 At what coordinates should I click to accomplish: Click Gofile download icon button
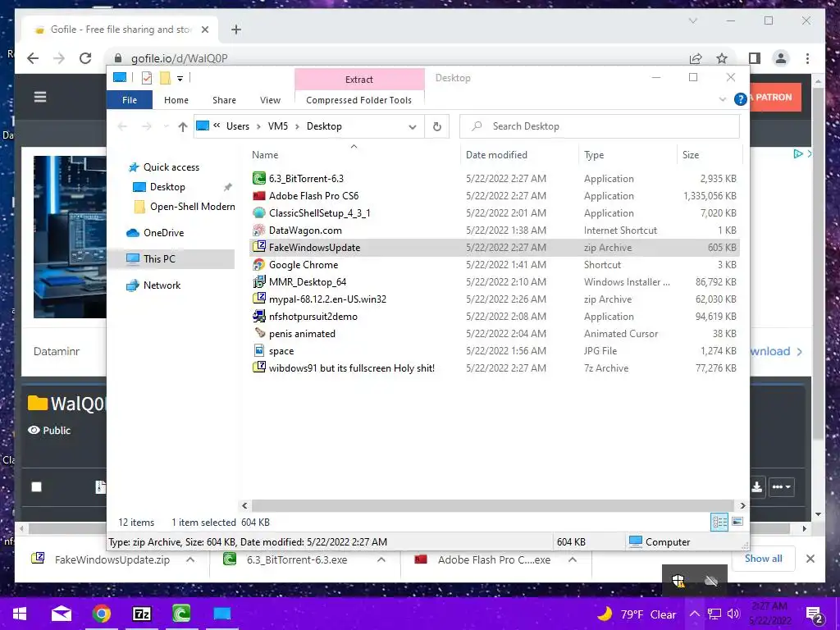pyautogui.click(x=757, y=487)
